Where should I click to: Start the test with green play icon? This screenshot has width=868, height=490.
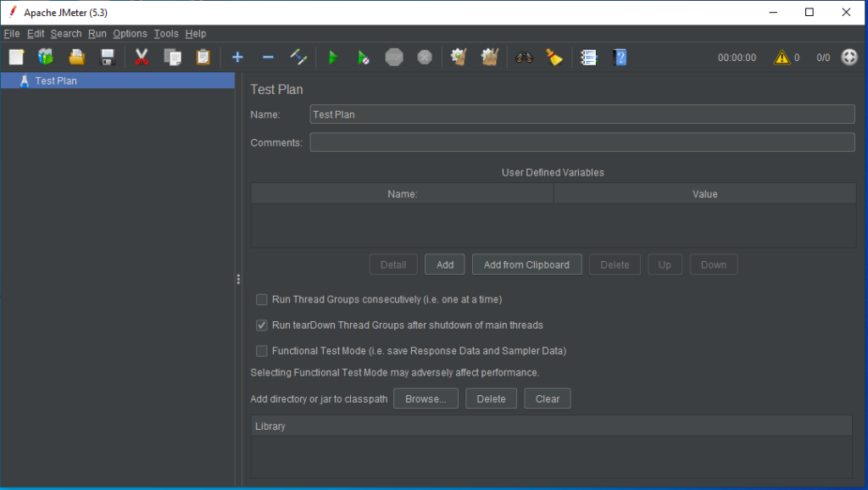click(332, 57)
